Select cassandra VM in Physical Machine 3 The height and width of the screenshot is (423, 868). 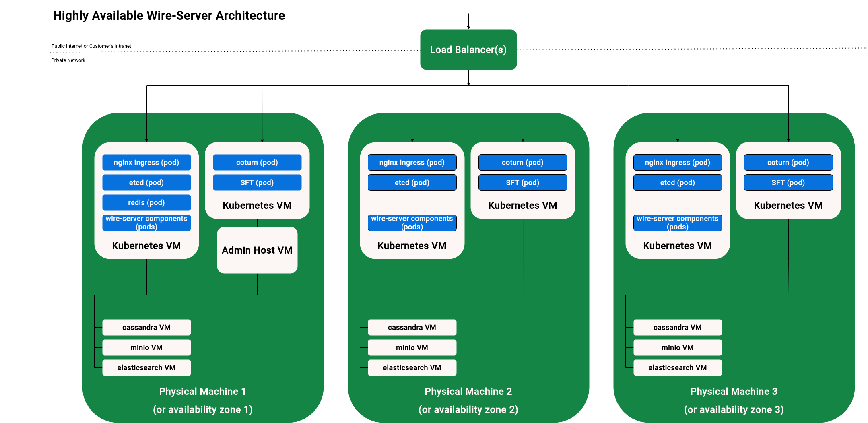(678, 327)
